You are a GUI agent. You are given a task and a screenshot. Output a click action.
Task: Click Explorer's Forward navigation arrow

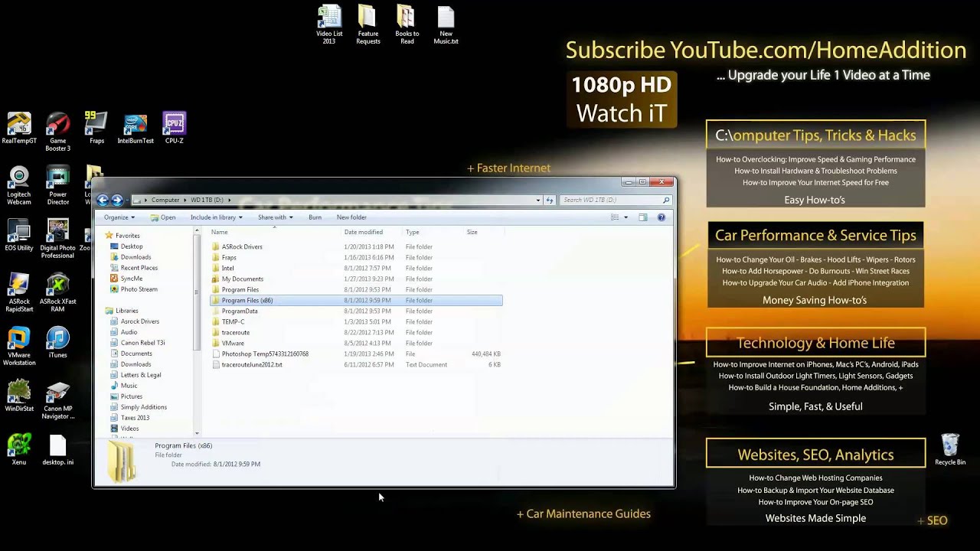(117, 200)
